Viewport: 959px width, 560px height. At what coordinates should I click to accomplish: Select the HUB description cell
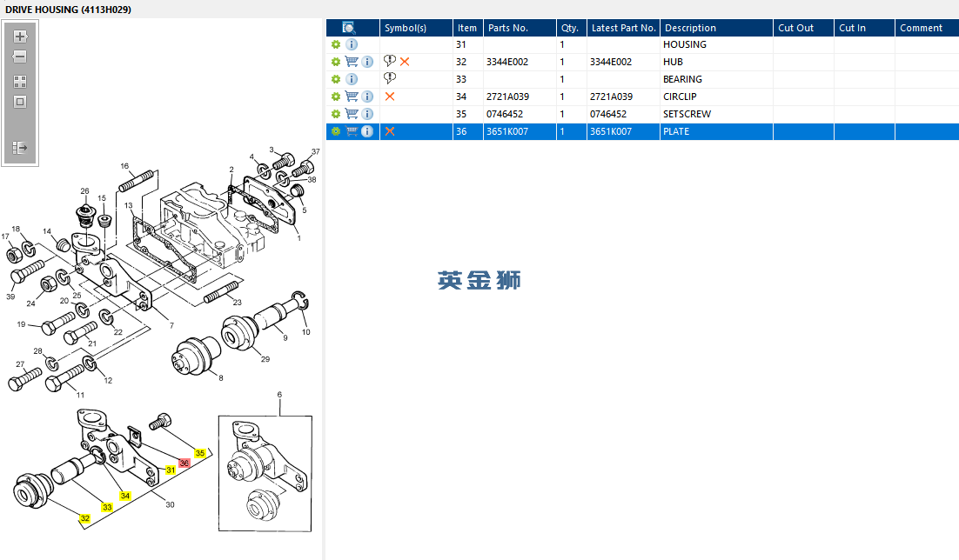click(x=717, y=62)
